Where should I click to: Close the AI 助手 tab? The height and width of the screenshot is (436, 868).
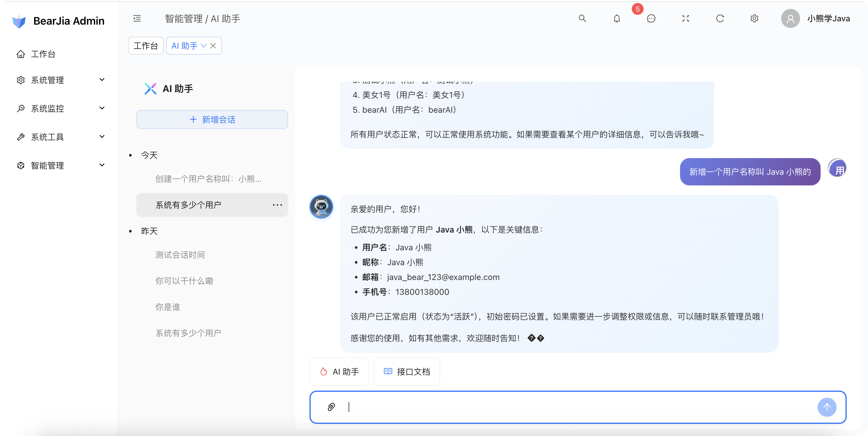click(x=213, y=45)
